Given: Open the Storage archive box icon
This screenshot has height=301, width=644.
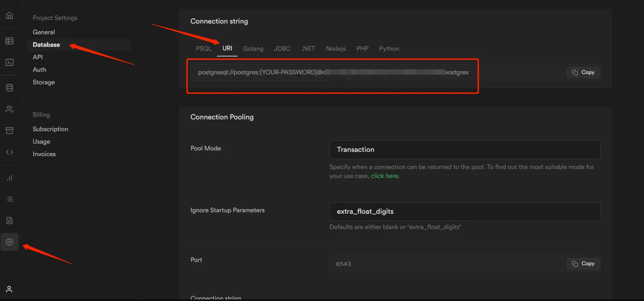Looking at the screenshot, I should coord(9,131).
